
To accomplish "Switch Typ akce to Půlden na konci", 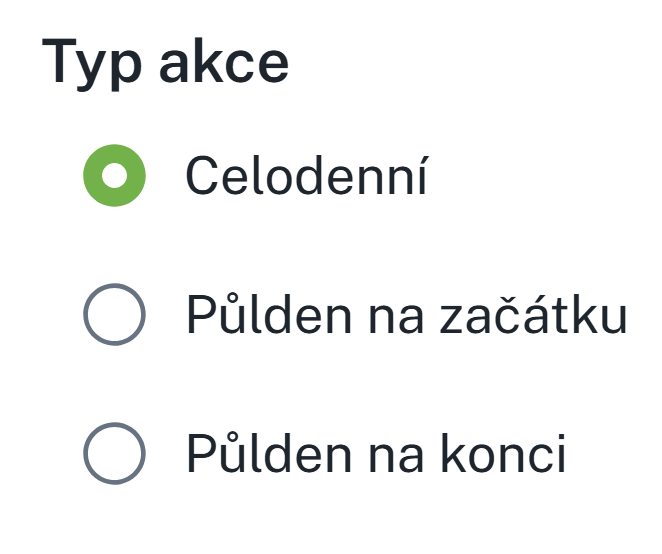I will pos(115,454).
